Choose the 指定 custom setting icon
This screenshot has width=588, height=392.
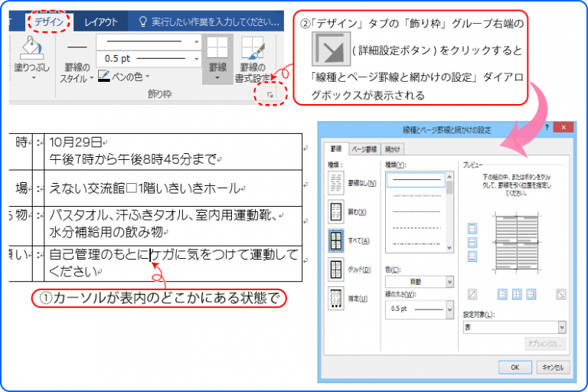point(336,299)
